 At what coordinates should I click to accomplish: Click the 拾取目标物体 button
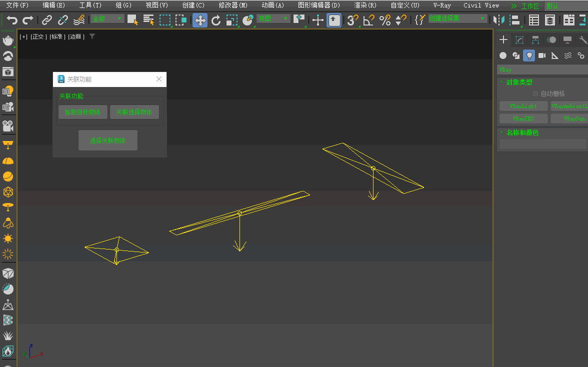83,112
